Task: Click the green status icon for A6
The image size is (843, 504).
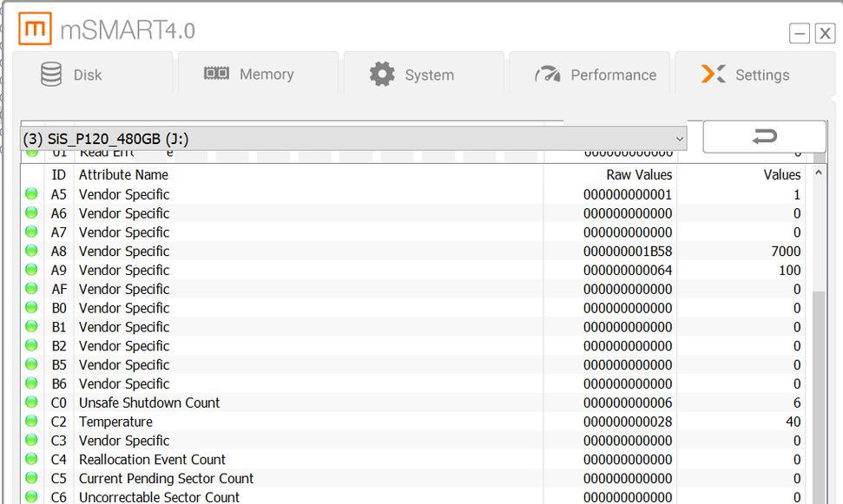Action: coord(32,213)
